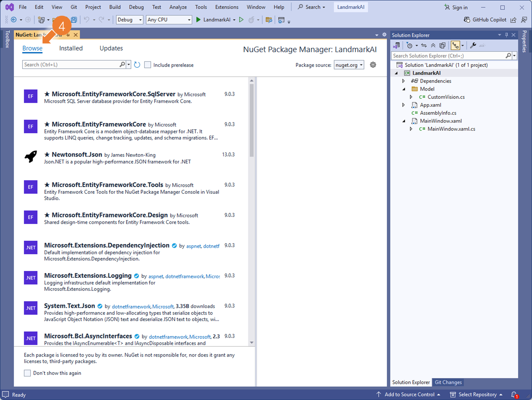
Task: Open the Any CPU platform dropdown
Action: [x=169, y=20]
